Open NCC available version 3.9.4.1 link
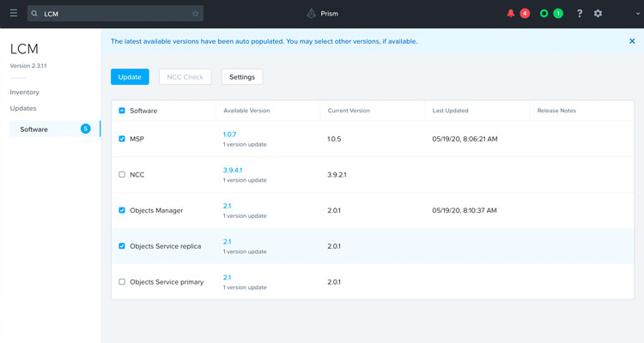Viewport: 644px width, 343px height. click(x=233, y=170)
